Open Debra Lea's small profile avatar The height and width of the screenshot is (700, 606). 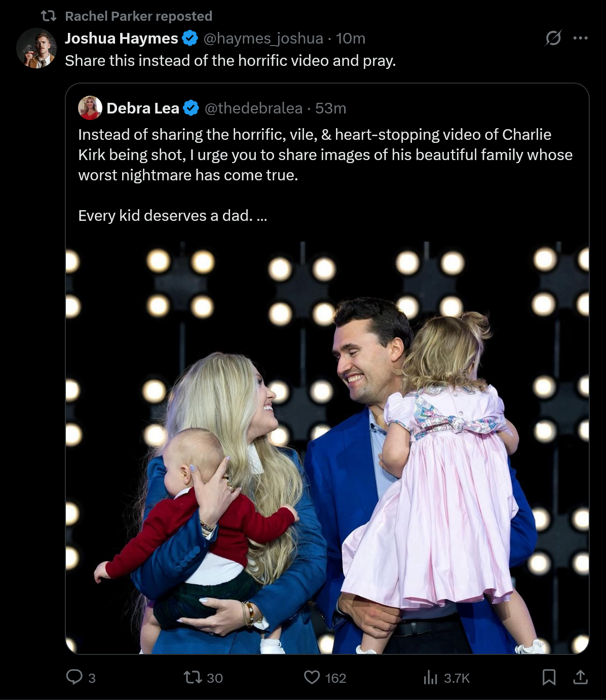point(90,108)
